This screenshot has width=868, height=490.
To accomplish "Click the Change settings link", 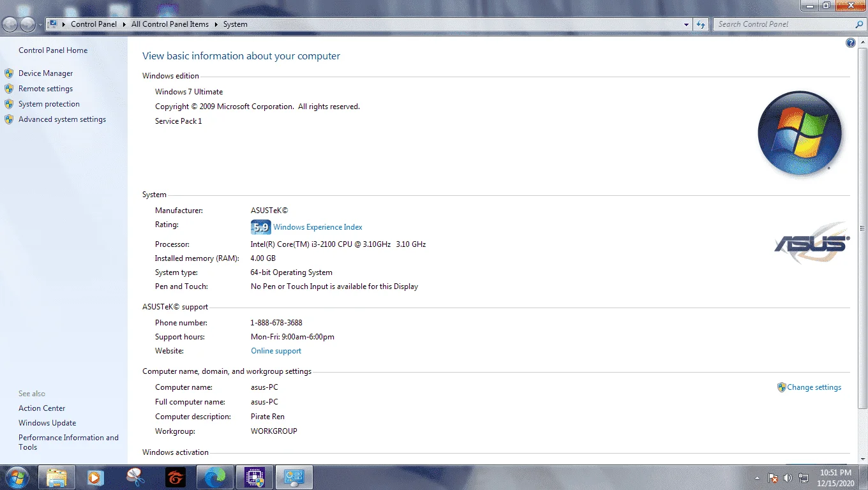I will click(x=814, y=387).
